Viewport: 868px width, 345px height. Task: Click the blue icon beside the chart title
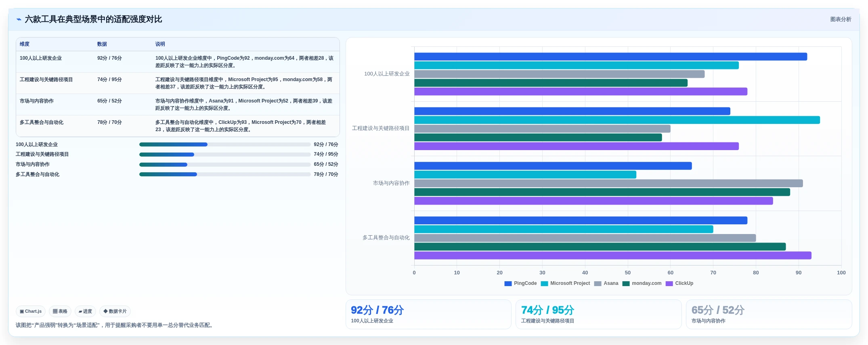pos(19,19)
